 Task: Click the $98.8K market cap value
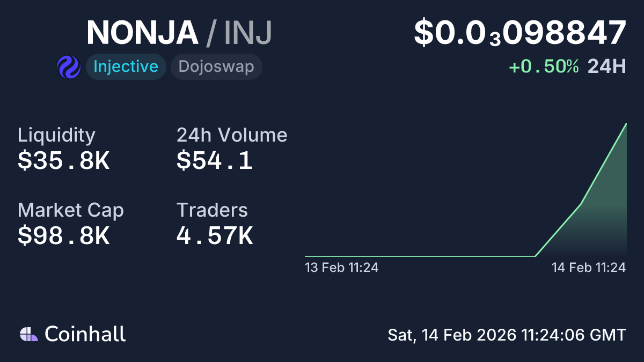pyautogui.click(x=63, y=236)
